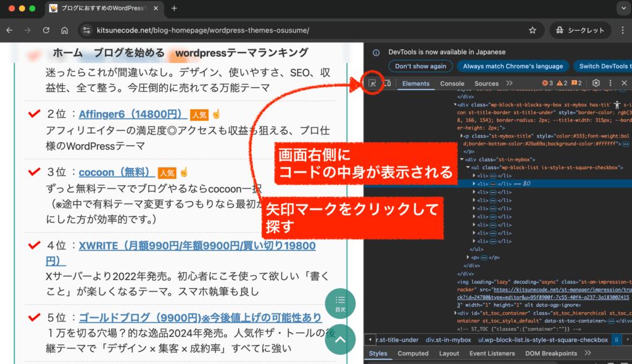Show more DevTools panel tabs chevron
This screenshot has width=632, height=364.
509,83
